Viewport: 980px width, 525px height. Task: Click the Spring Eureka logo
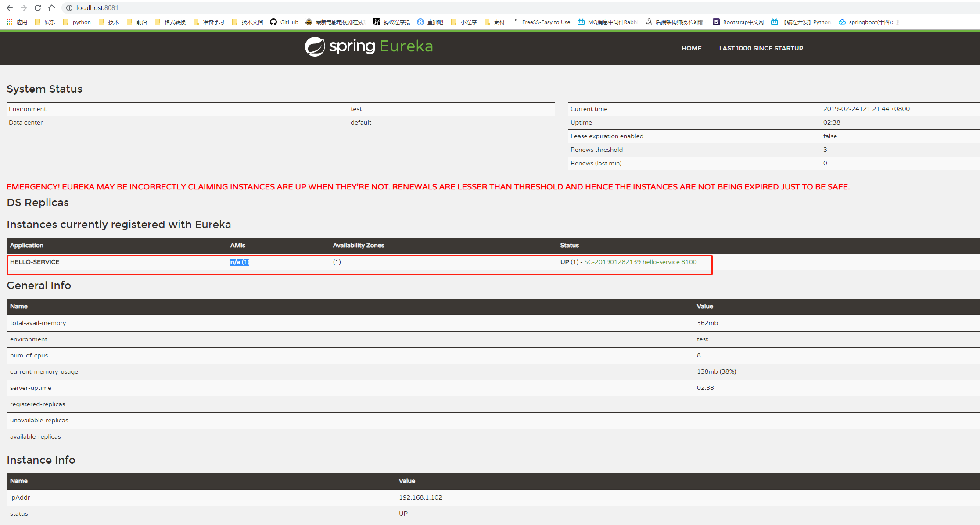click(x=369, y=46)
